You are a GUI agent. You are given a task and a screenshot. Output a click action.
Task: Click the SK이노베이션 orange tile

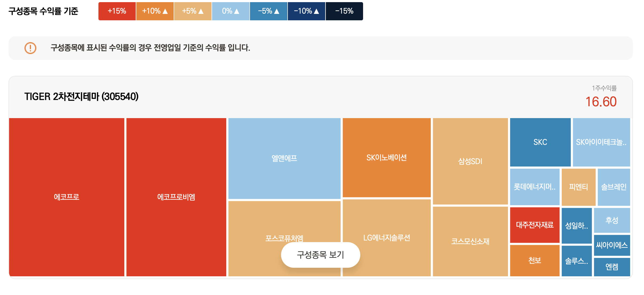coord(387,158)
